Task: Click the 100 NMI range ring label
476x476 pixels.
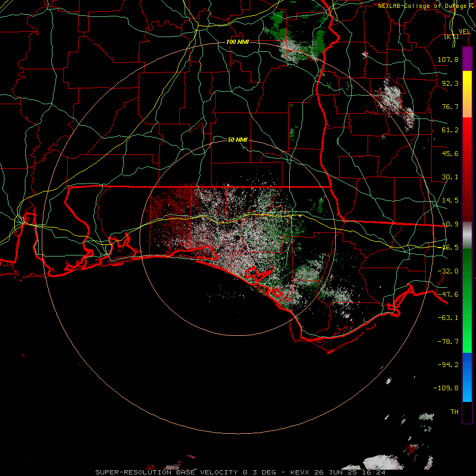Action: (x=237, y=42)
